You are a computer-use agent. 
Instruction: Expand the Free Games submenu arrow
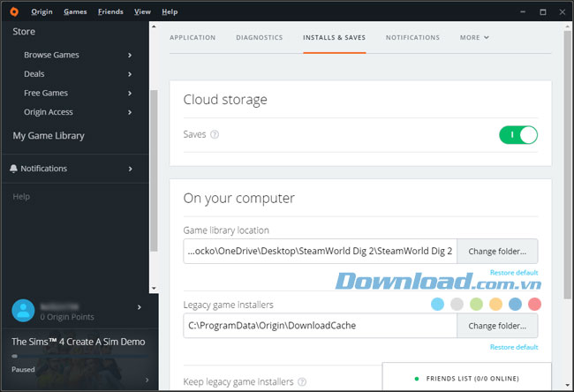[x=130, y=93]
